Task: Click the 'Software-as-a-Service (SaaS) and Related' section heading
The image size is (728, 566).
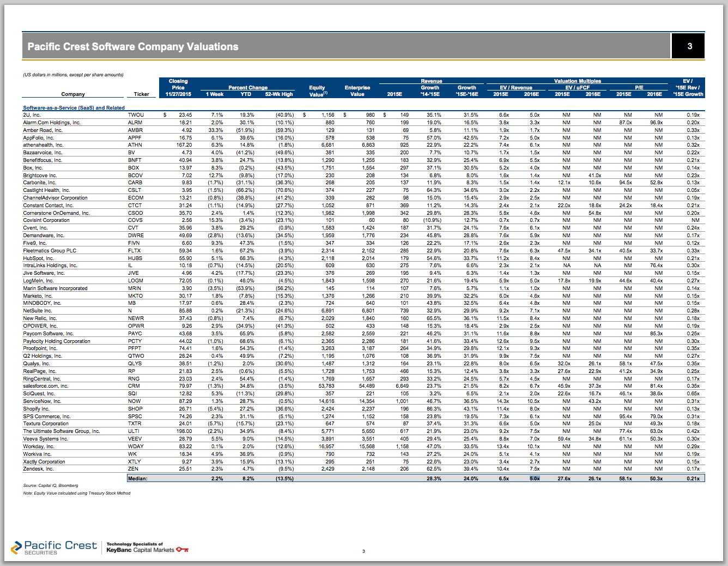Action: pyautogui.click(x=74, y=108)
